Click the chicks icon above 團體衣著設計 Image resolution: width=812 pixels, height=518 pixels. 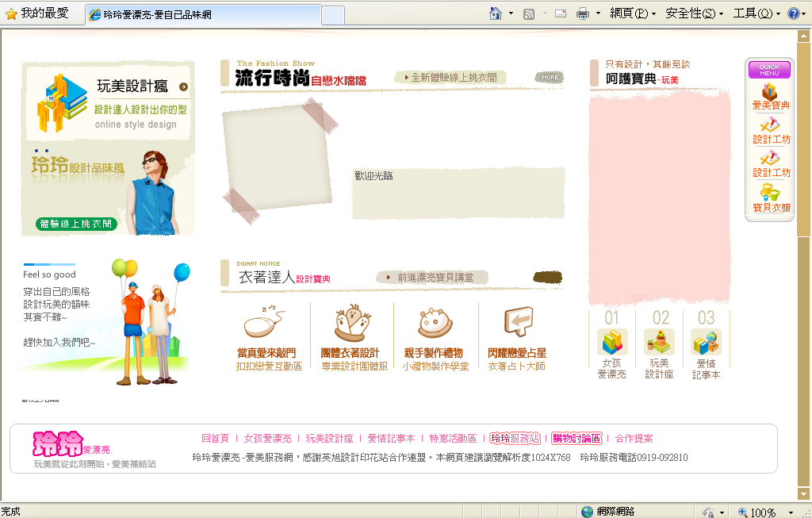[350, 324]
